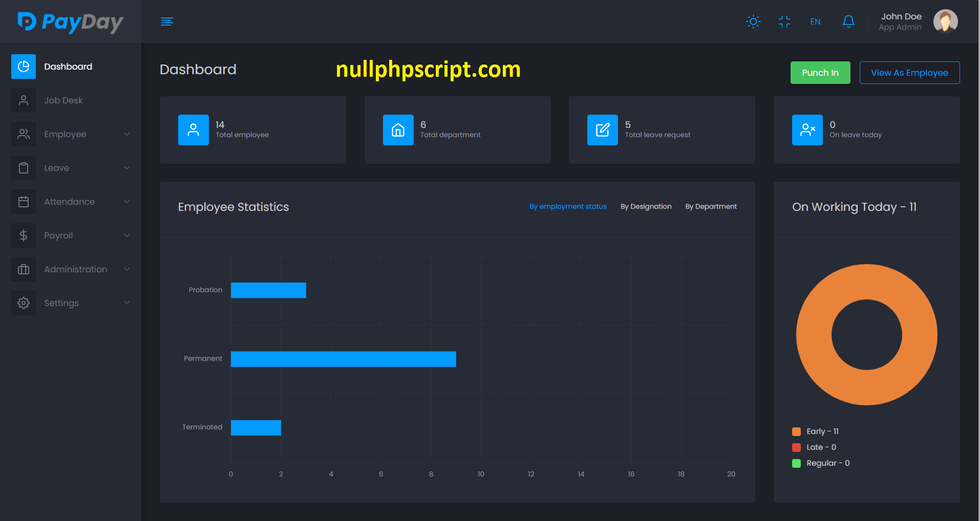Switch chart to By Designation tab
Image resolution: width=980 pixels, height=521 pixels.
(x=646, y=206)
